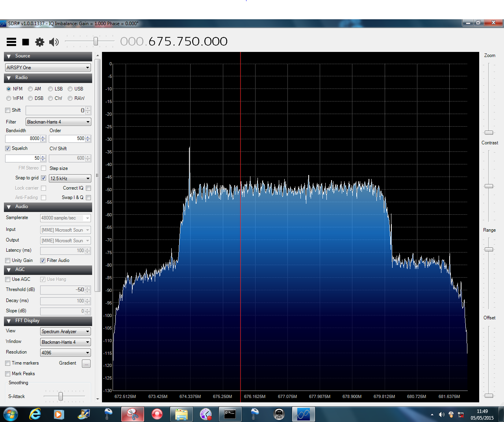Open the 48000 sample/sec Samplerate dropdown

[x=65, y=218]
